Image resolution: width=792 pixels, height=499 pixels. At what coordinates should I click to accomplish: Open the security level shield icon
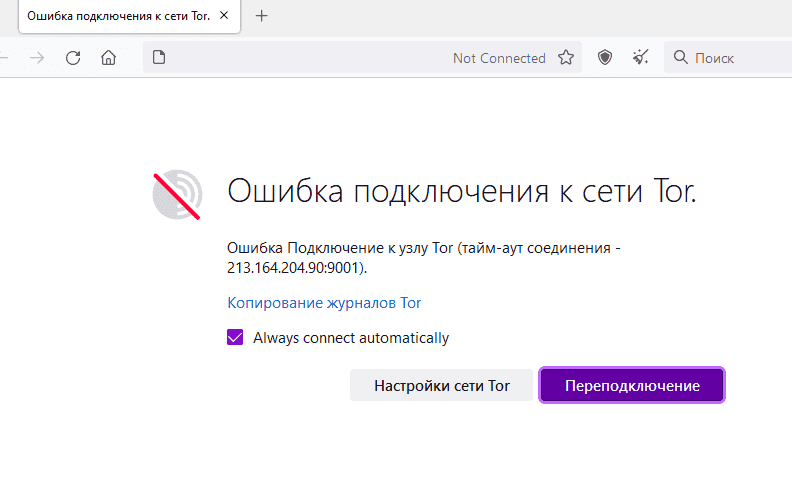[605, 58]
